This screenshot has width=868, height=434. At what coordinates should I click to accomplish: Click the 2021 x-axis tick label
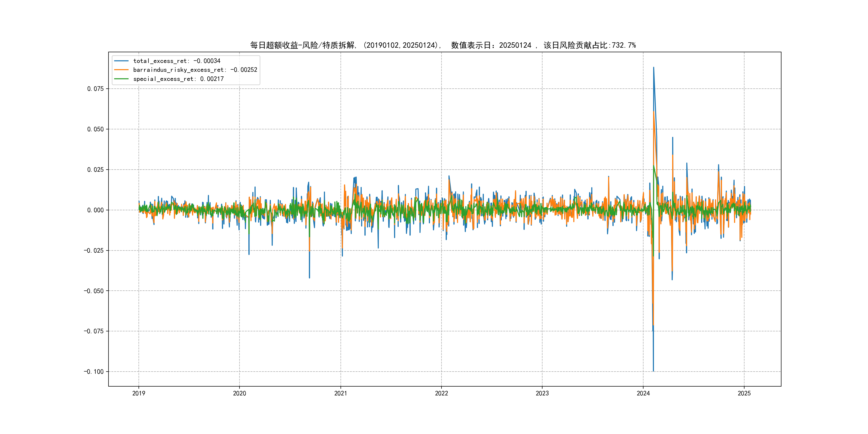tap(341, 393)
